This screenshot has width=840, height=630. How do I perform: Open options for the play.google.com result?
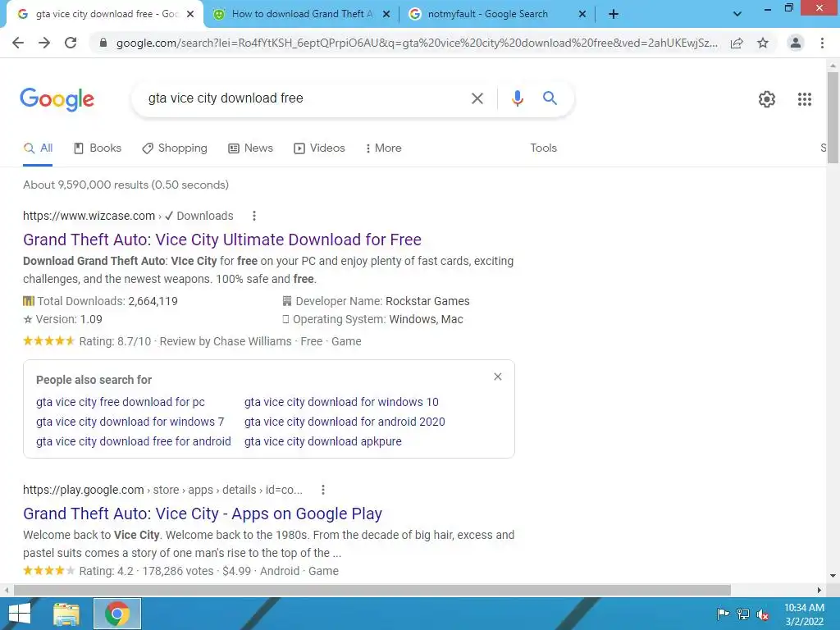(x=322, y=490)
